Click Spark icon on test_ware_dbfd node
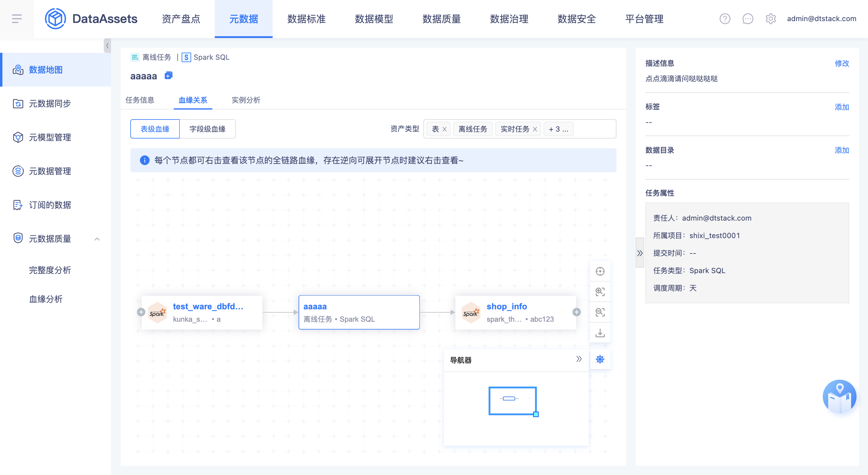This screenshot has height=475, width=868. pos(157,313)
